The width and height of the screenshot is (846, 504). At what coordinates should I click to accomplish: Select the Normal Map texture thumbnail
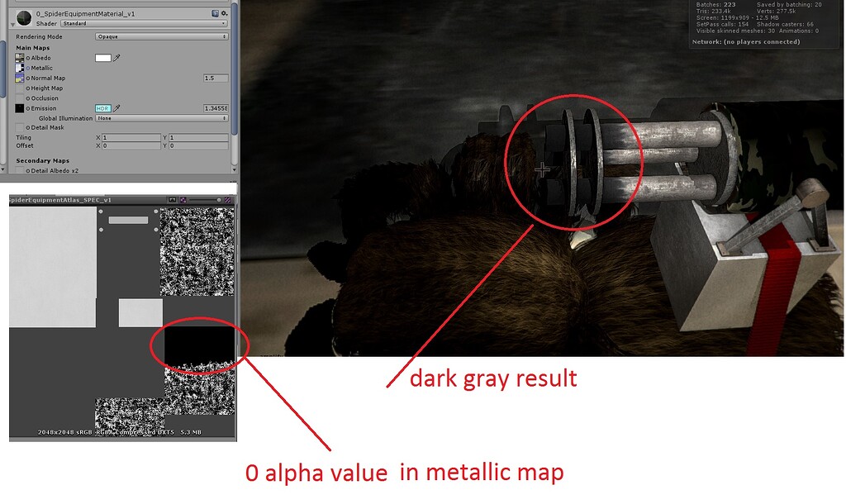pyautogui.click(x=19, y=78)
